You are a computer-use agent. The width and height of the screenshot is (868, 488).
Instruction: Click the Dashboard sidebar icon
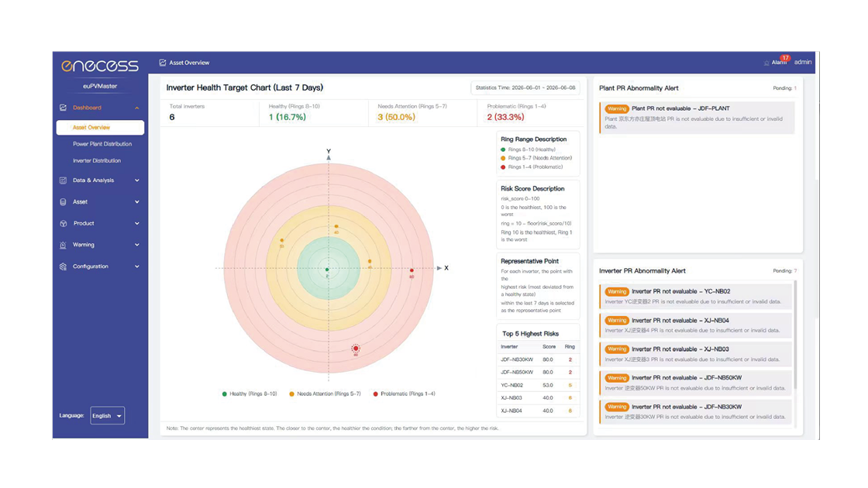point(63,108)
